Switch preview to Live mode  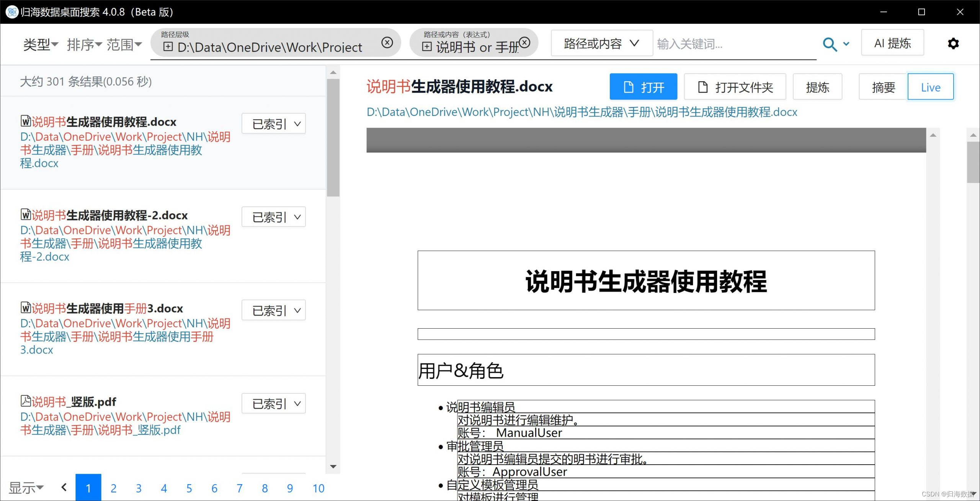point(930,87)
